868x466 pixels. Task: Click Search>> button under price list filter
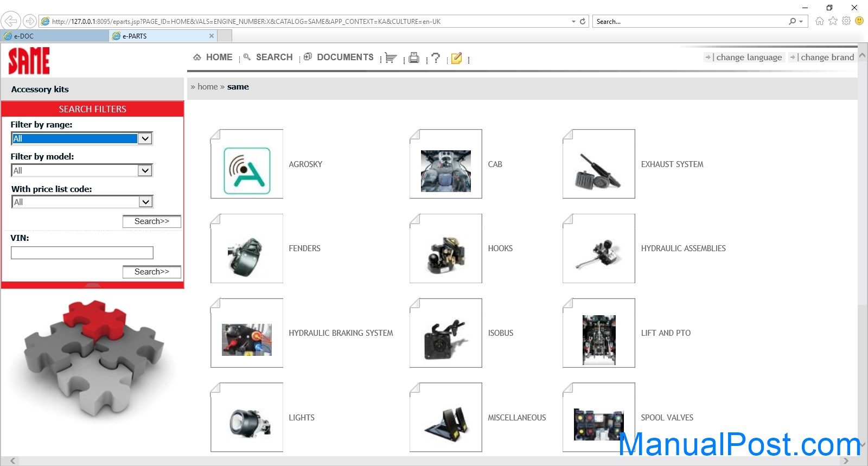click(152, 221)
